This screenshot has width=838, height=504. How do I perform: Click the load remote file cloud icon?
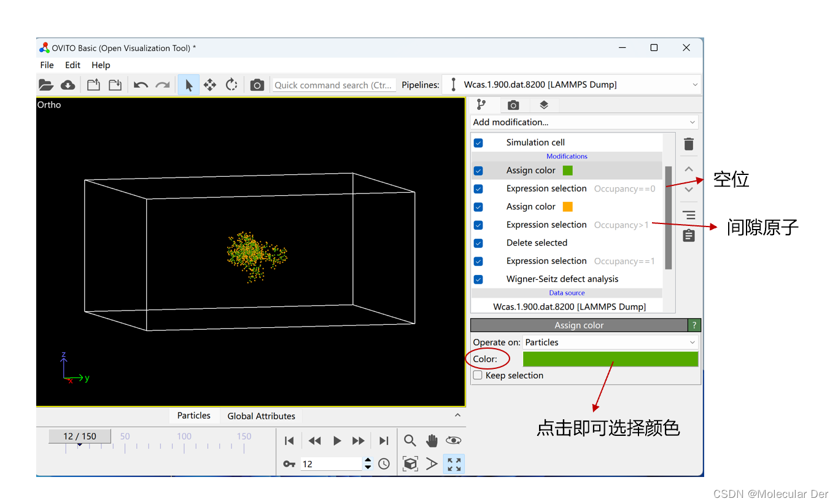click(68, 85)
